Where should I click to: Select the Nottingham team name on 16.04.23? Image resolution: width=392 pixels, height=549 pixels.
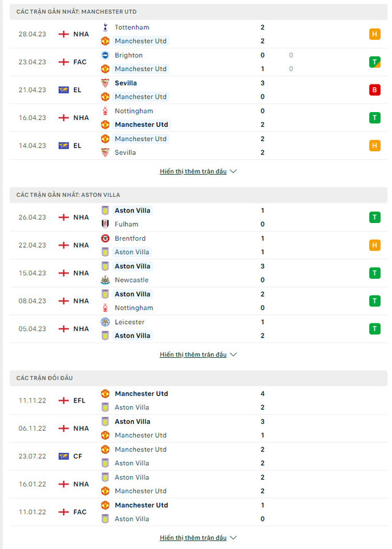pos(134,111)
